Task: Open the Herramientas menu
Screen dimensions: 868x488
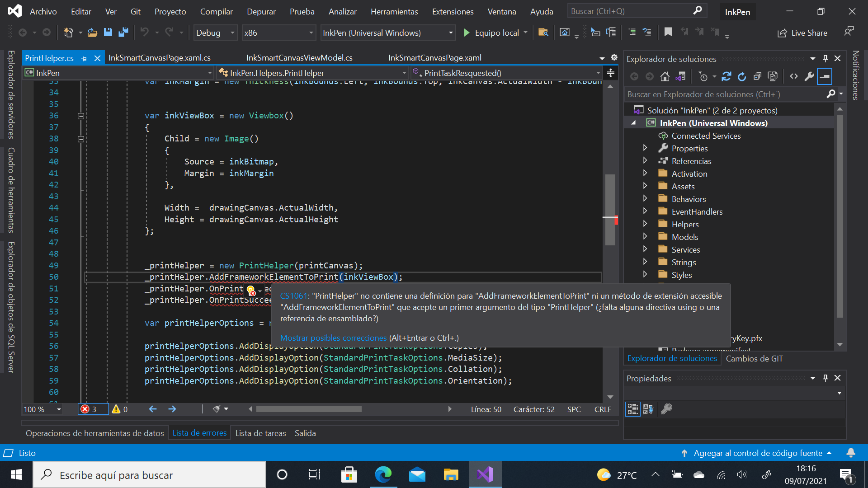Action: pyautogui.click(x=394, y=11)
